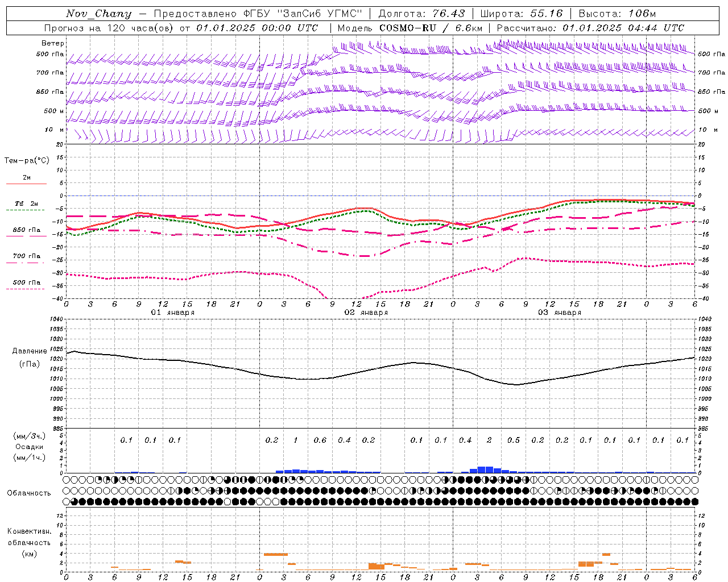
Task: Click the 'Давление' pressure section label
Action: point(30,351)
